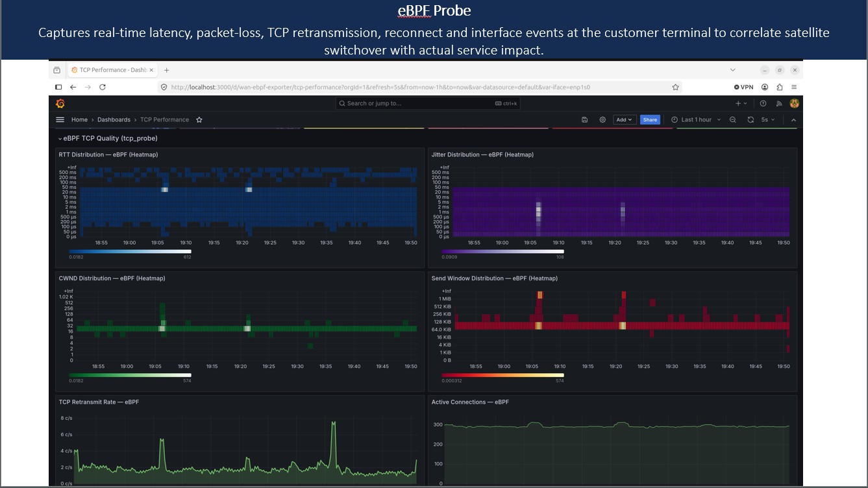Collapse the top toolbar with the chevron
868x488 pixels.
(x=793, y=119)
